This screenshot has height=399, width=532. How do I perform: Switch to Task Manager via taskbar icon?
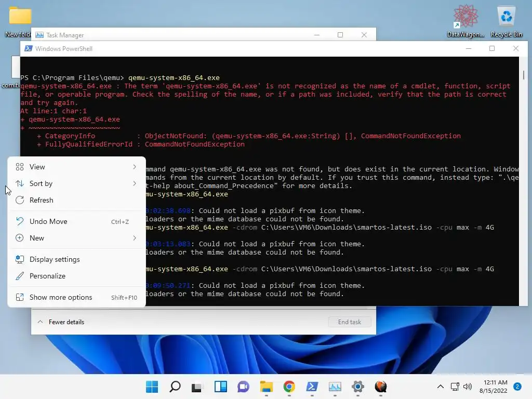coord(335,387)
